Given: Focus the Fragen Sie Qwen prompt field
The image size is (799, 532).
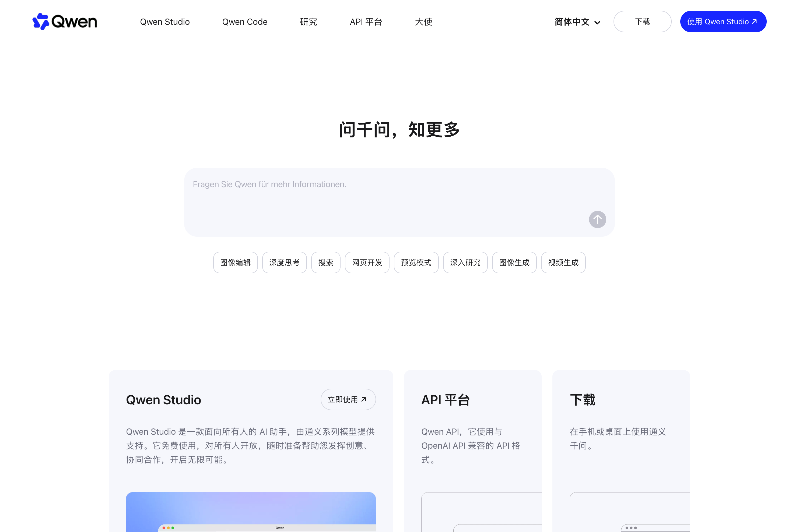Looking at the screenshot, I should point(399,202).
